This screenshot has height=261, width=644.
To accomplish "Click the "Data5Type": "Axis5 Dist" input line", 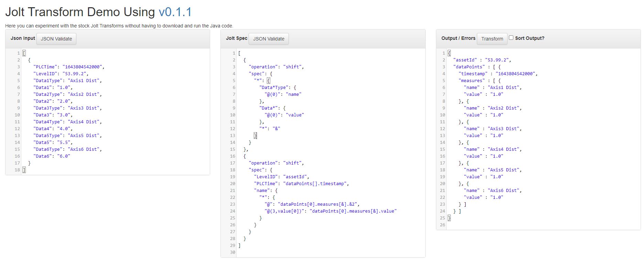I will (67, 136).
